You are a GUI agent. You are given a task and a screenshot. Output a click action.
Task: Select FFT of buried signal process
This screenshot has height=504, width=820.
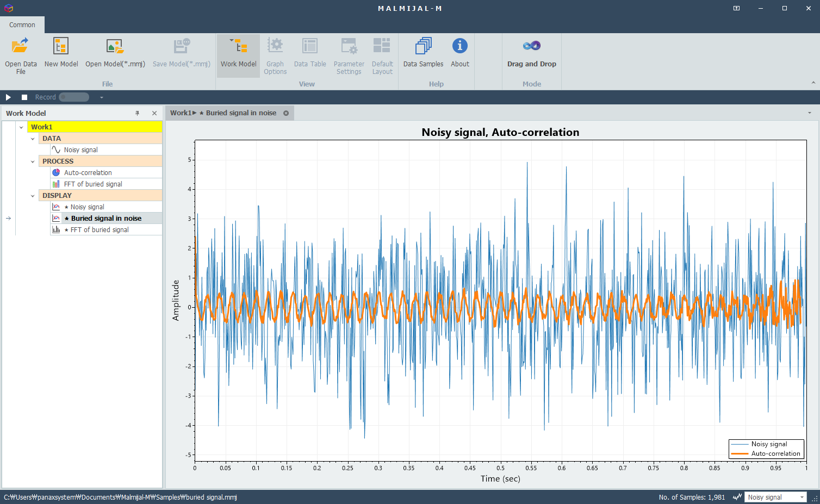(x=106, y=184)
